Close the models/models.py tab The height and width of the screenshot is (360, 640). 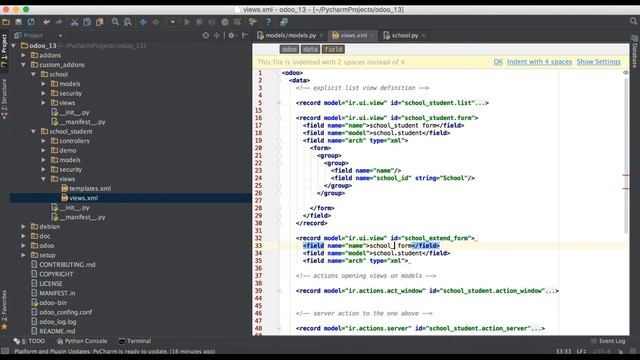click(322, 36)
